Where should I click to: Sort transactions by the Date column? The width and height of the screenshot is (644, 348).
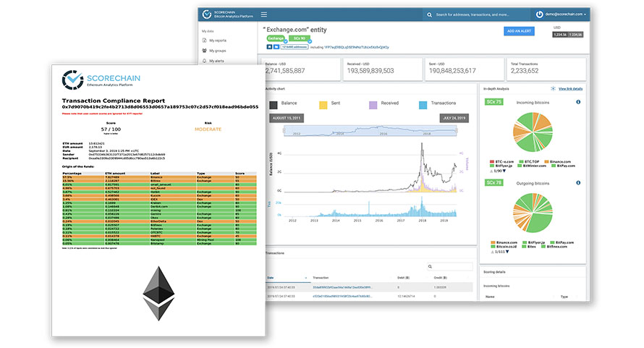coord(271,277)
